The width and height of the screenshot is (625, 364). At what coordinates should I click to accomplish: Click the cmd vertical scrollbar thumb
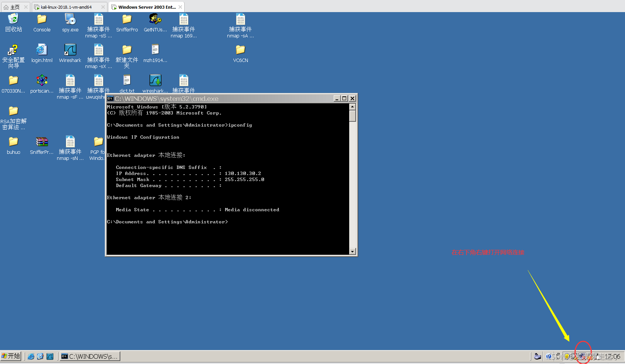click(353, 116)
